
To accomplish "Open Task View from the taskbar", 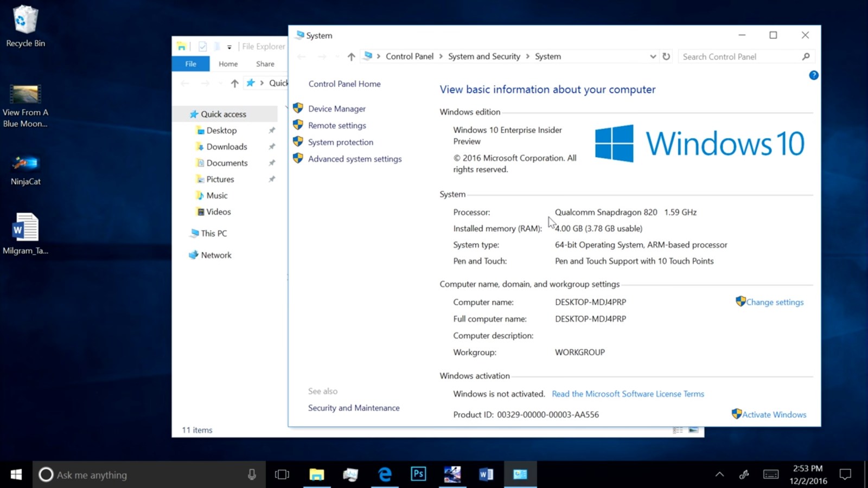I will click(x=282, y=474).
